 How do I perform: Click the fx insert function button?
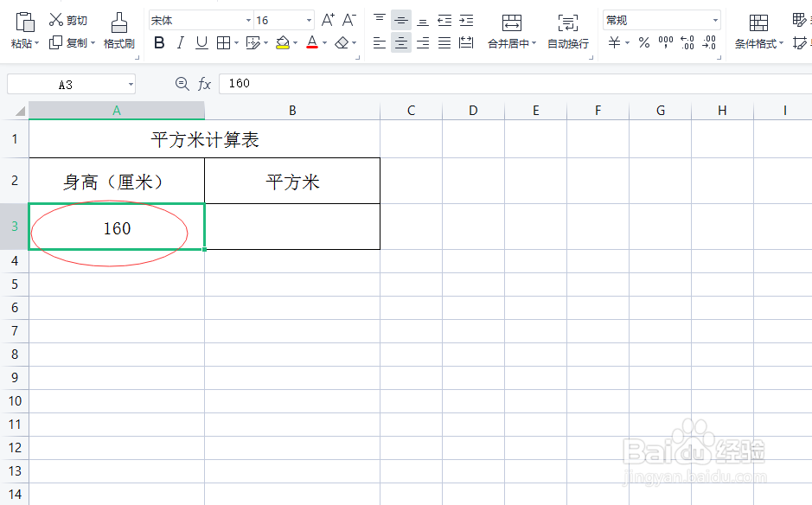[205, 83]
